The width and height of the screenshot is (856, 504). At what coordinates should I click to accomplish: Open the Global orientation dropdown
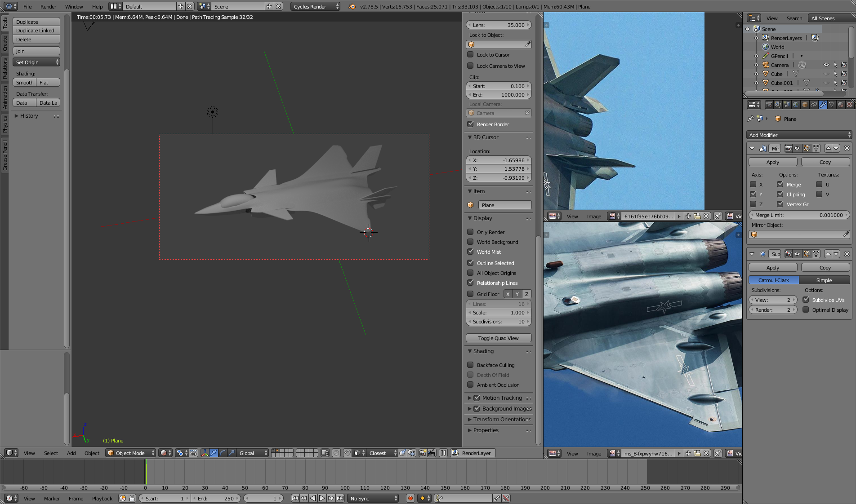(252, 453)
